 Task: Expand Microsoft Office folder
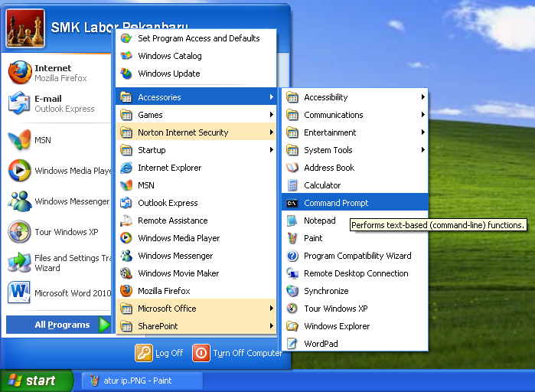pos(196,309)
